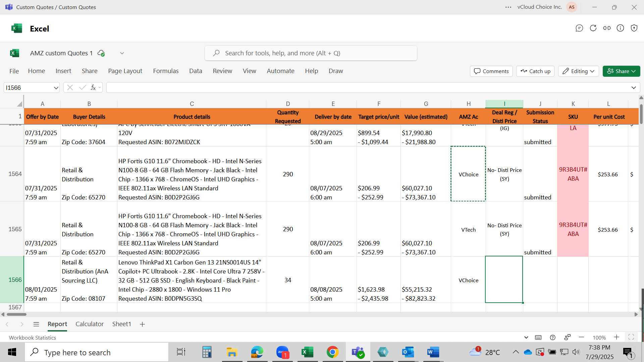644x362 pixels.
Task: Switch to the Sheet1 tab
Action: [121, 324]
